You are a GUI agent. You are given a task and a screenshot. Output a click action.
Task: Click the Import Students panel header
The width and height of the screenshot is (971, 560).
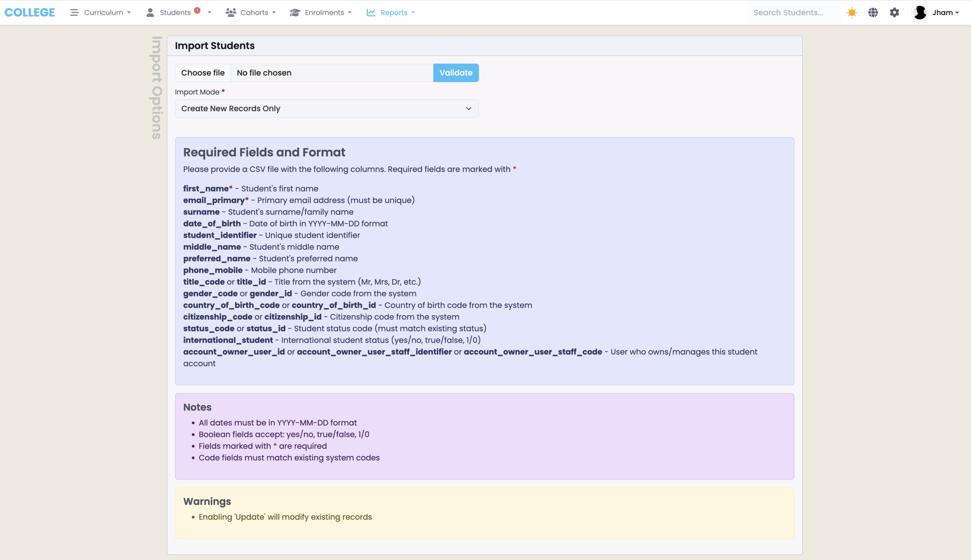tap(485, 46)
